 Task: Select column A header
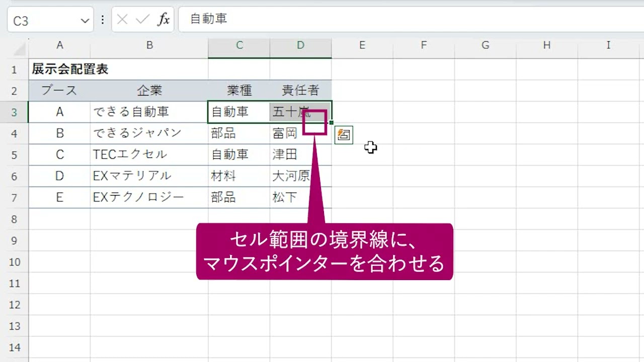[59, 45]
